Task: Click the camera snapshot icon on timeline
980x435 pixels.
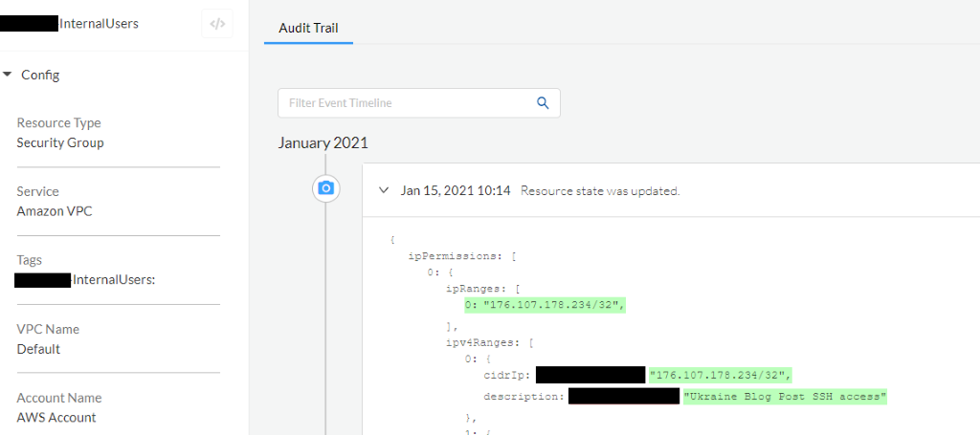Action: (x=326, y=188)
